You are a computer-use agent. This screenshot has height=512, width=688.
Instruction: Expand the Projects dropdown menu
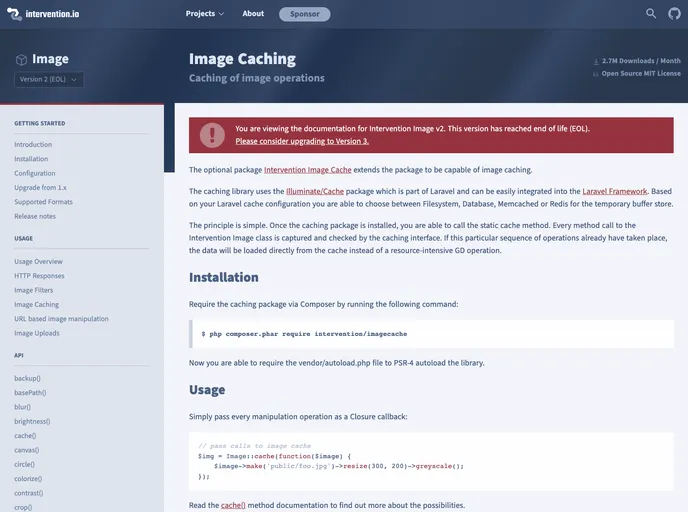tap(204, 14)
